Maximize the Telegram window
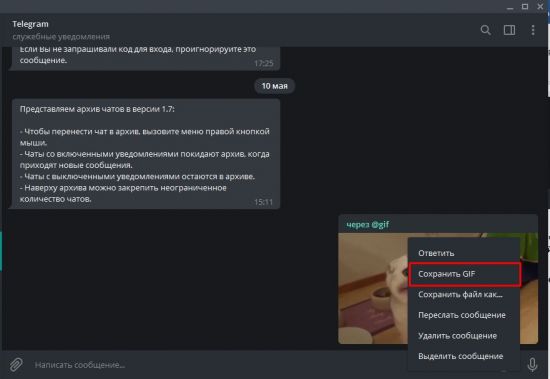Viewport: 550px width, 379px height. (525, 6)
